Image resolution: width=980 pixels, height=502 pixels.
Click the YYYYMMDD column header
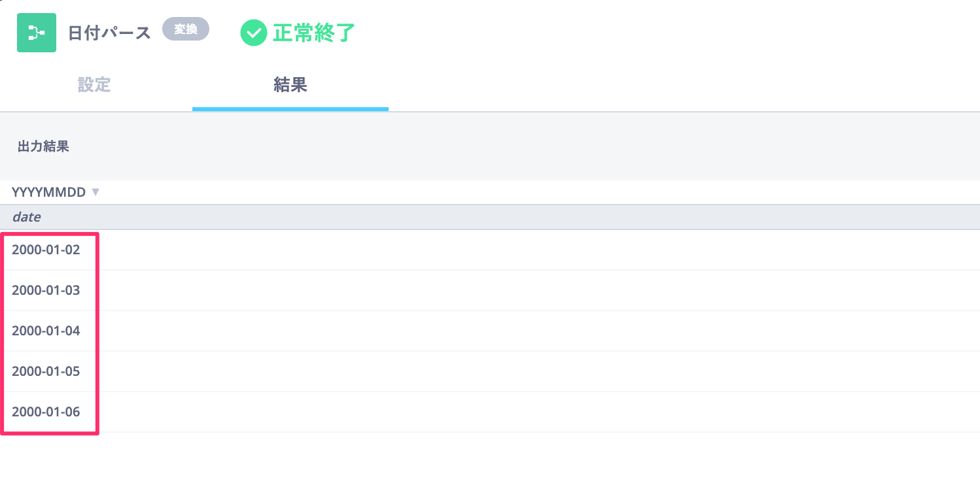48,192
